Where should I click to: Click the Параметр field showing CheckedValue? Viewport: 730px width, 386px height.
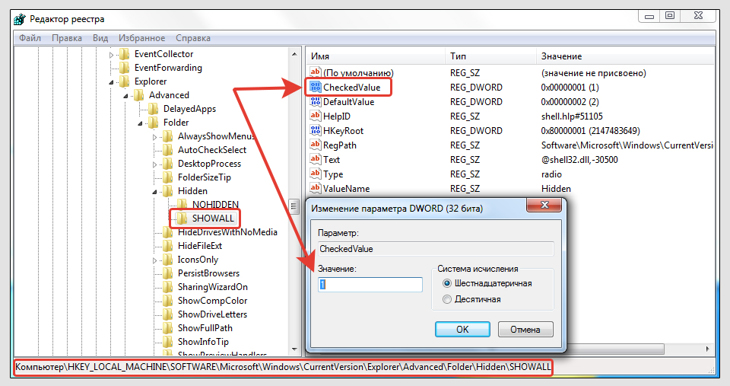pyautogui.click(x=436, y=249)
